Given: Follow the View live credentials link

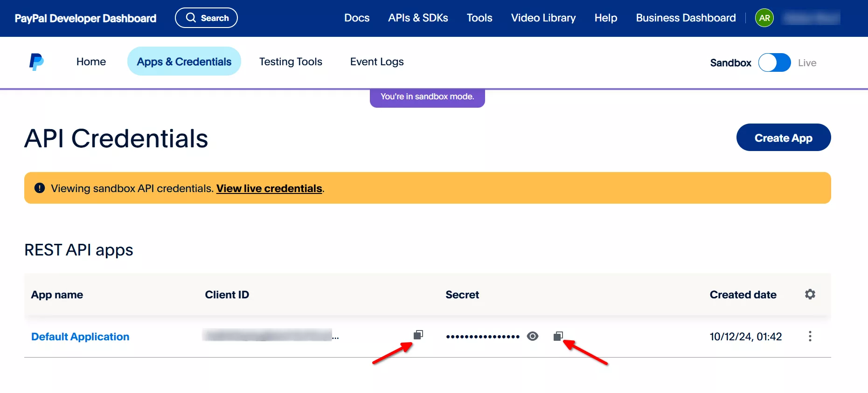Looking at the screenshot, I should point(269,188).
